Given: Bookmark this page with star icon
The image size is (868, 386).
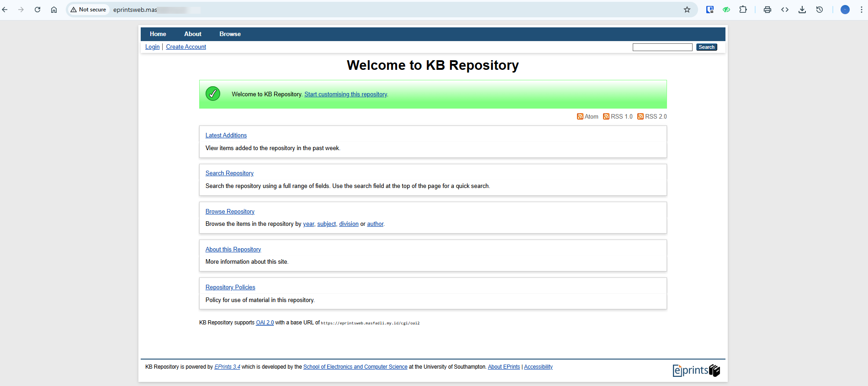Looking at the screenshot, I should [x=687, y=10].
